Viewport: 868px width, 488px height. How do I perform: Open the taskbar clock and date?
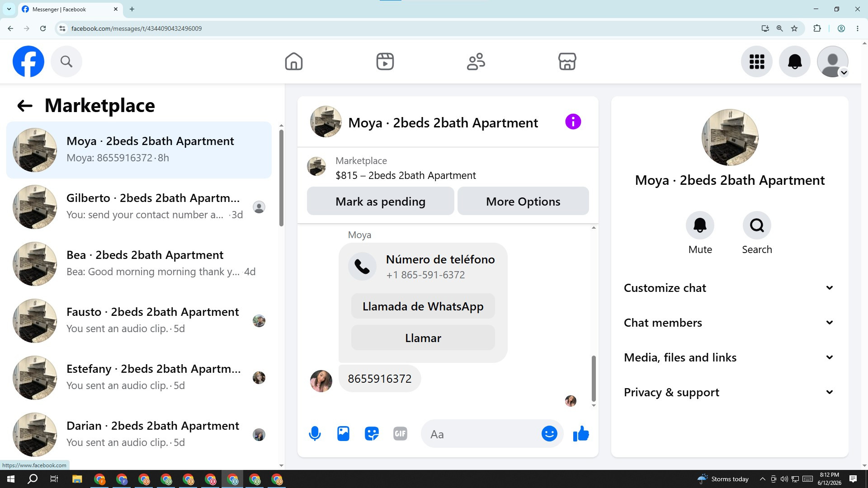coord(829,479)
